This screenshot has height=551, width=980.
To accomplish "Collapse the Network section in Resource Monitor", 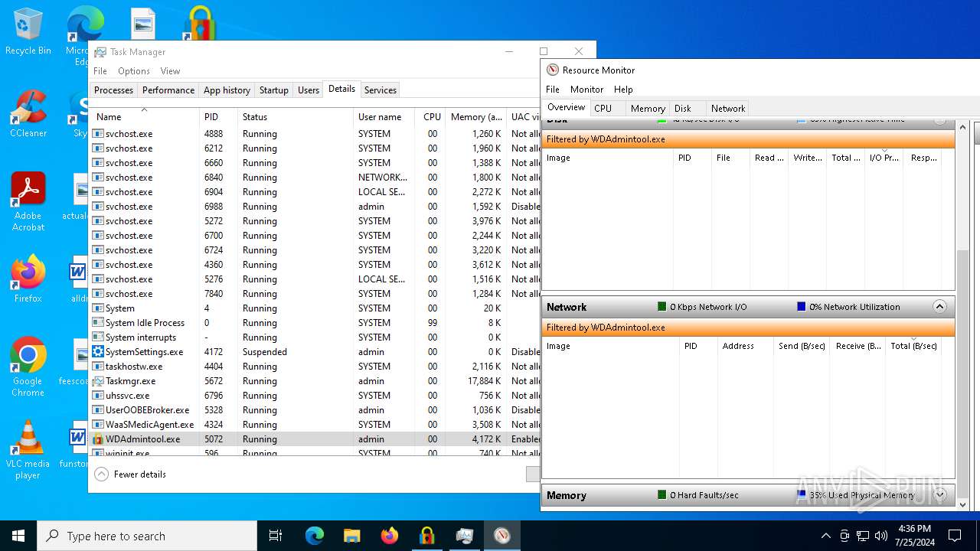I will tap(939, 307).
